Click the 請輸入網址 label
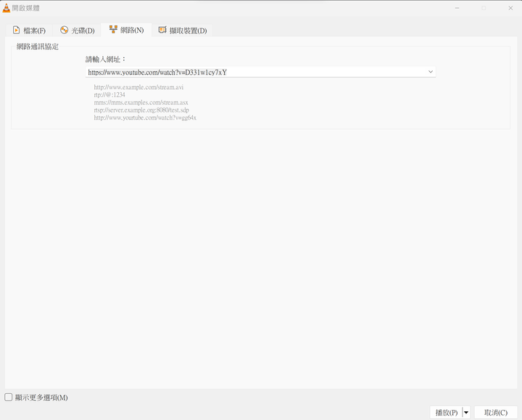 click(106, 59)
